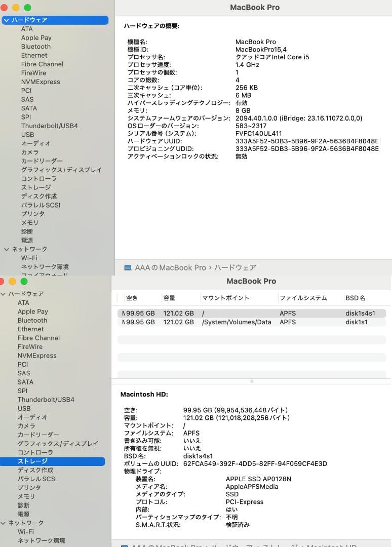Select 電源 in the hardware overview window sidebar
Image resolution: width=392 pixels, height=547 pixels.
tap(27, 241)
